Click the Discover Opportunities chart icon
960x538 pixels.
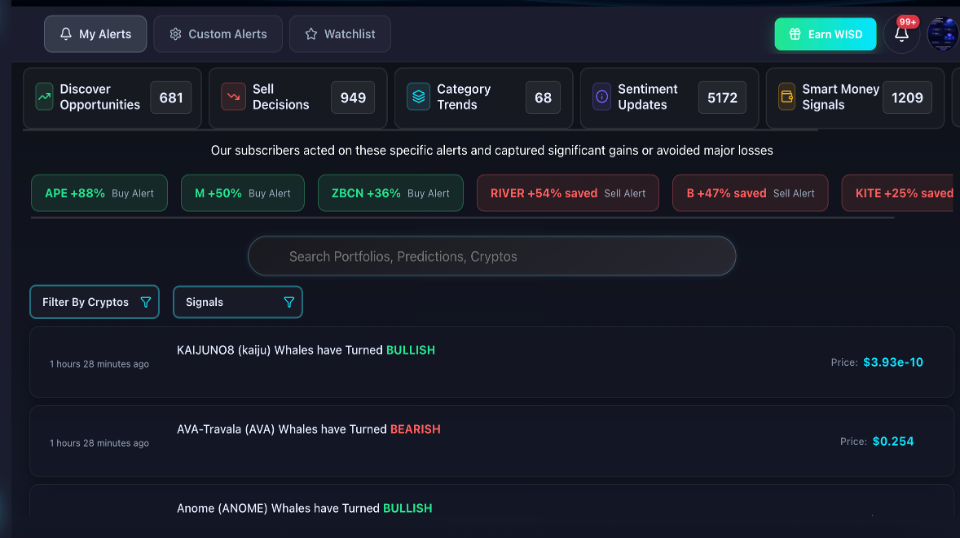click(44, 97)
